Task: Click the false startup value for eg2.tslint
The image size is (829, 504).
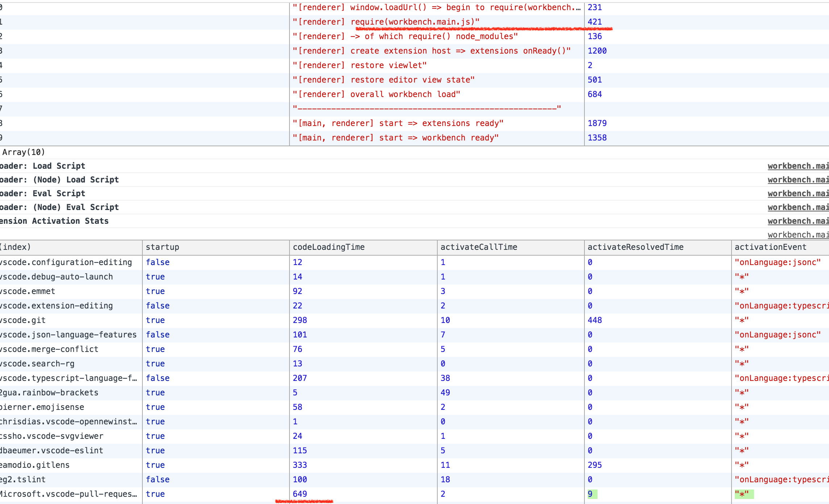Action: click(158, 480)
